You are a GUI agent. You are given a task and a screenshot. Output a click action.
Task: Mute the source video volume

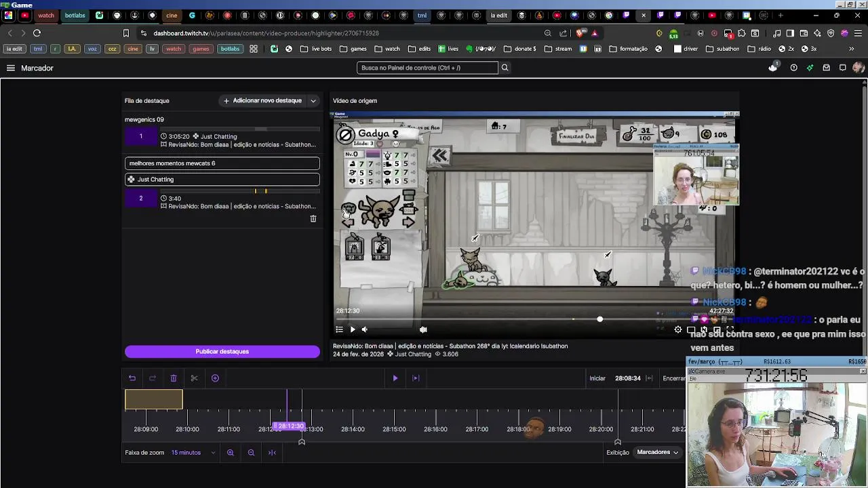365,329
